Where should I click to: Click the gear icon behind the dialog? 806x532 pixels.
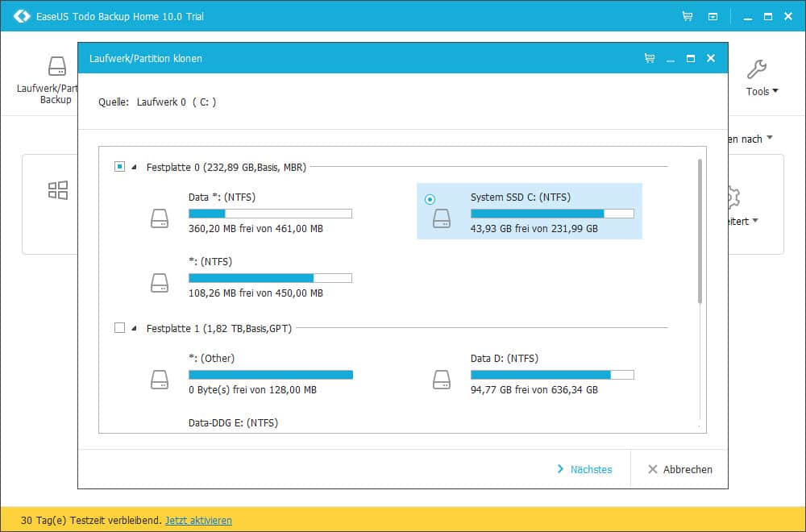point(733,197)
